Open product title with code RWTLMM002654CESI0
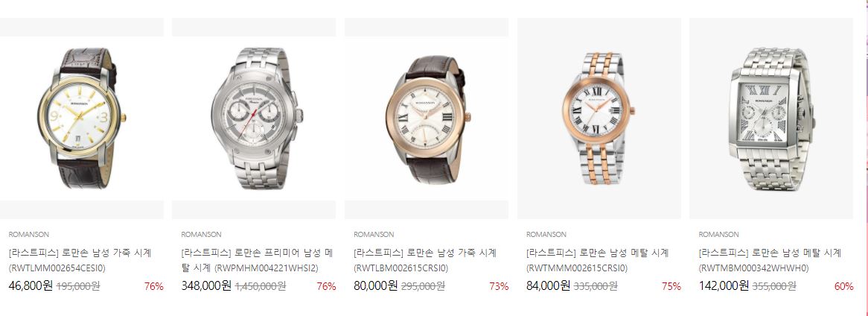Screen dimensions: 868x316 click(x=80, y=261)
